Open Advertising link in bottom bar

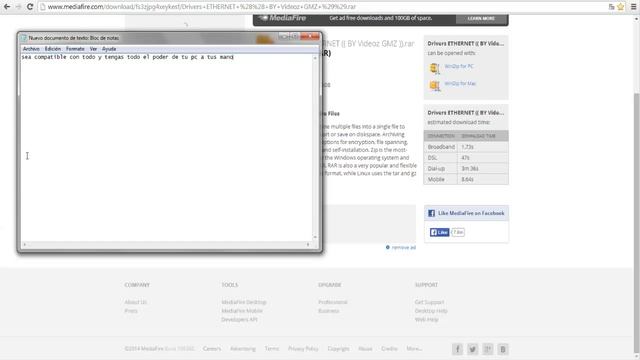(243, 349)
